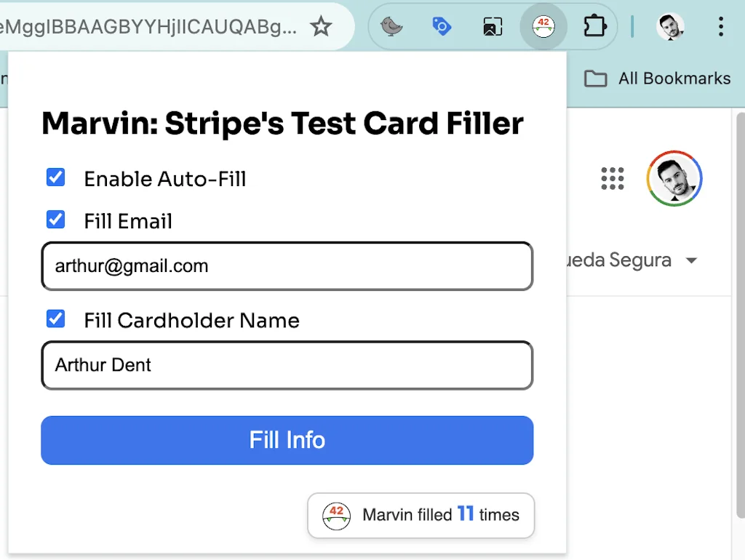Uncheck the Fill Email checkbox

(56, 220)
